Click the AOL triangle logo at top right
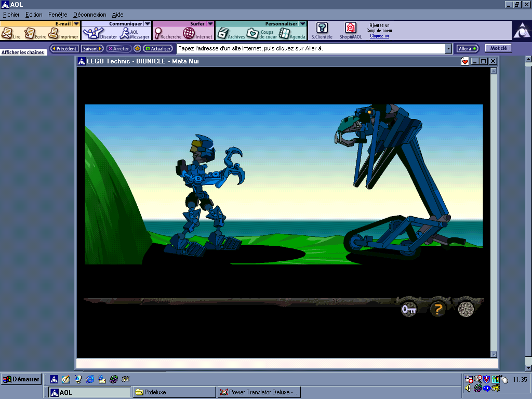 pos(522,31)
